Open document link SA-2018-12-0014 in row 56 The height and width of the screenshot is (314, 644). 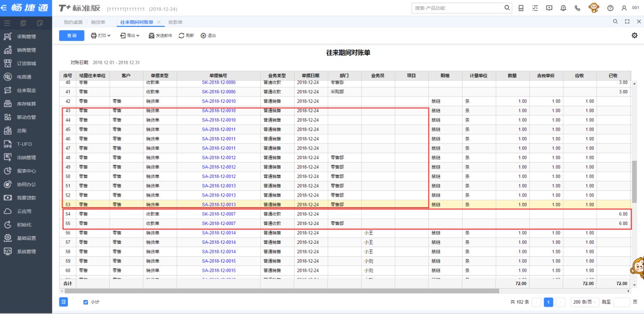tap(219, 233)
